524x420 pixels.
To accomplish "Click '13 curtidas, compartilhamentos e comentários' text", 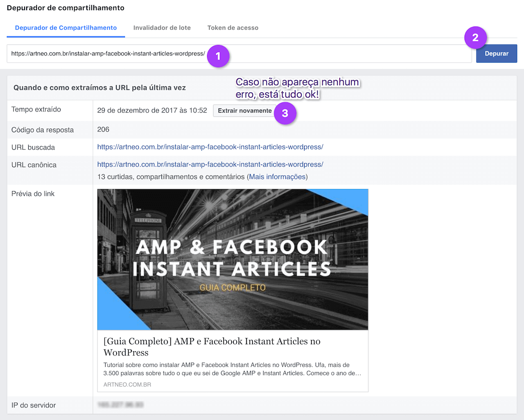I will tap(171, 177).
